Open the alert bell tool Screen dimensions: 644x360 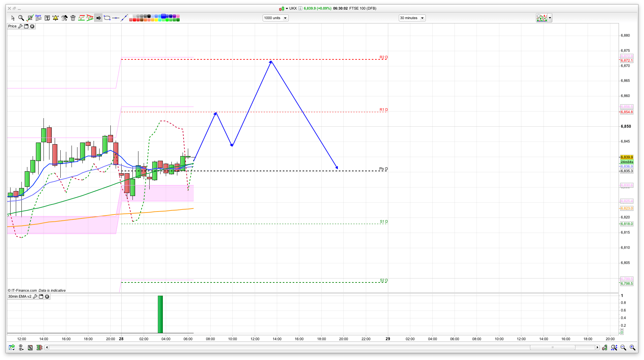(55, 18)
